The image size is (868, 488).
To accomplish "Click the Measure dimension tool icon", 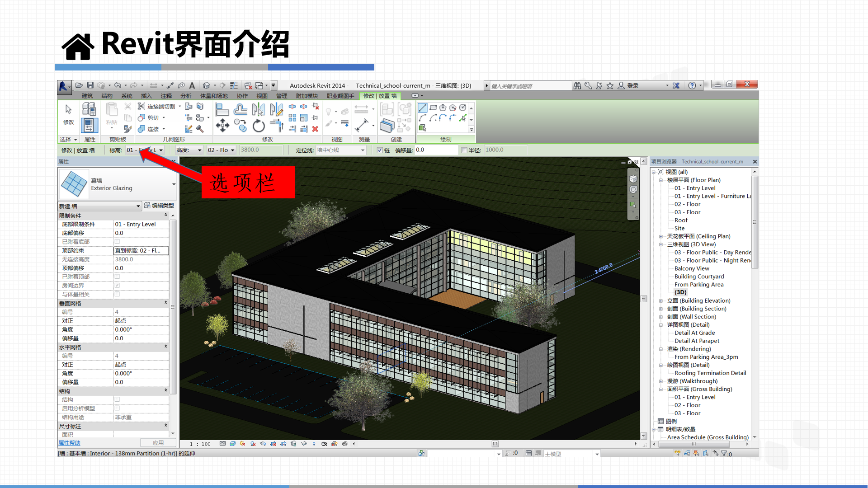I will tap(362, 125).
